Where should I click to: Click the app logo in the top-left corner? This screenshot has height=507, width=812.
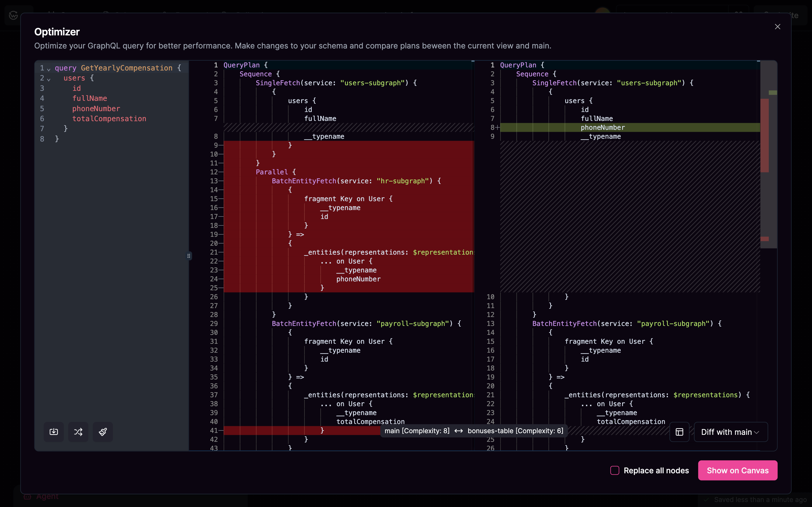click(13, 15)
